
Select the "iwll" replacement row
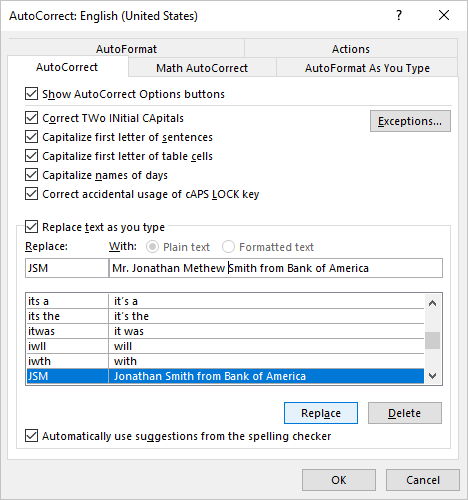[x=225, y=346]
